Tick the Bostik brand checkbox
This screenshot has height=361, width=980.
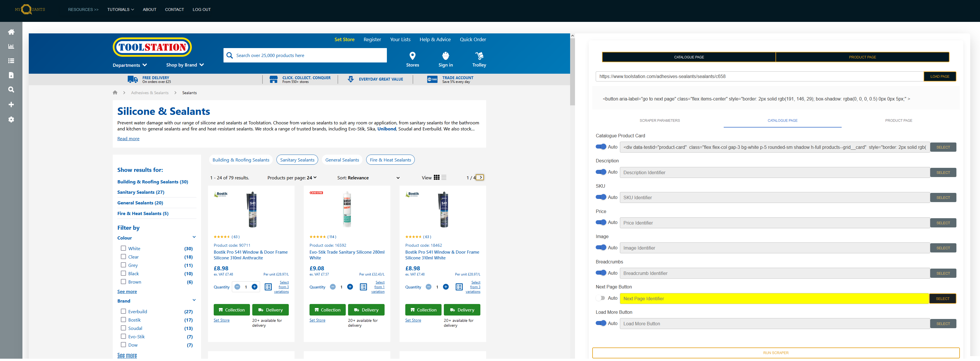(x=123, y=320)
